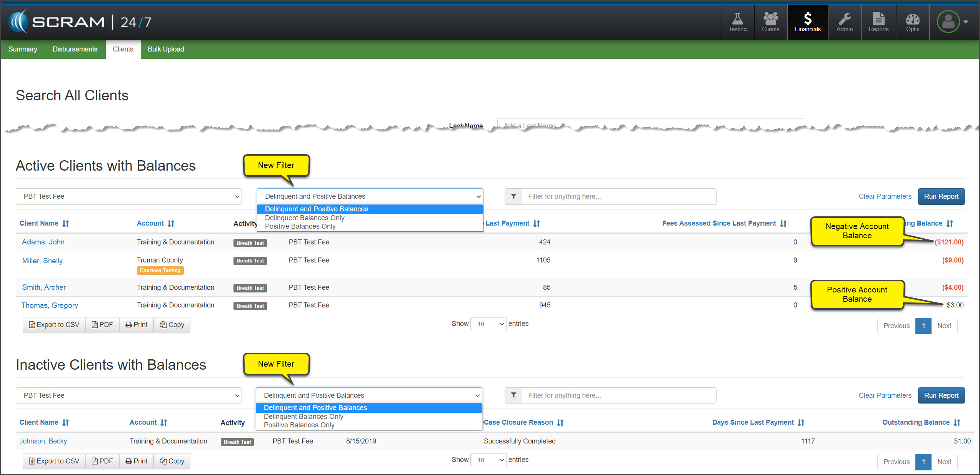Click Run Report for active clients
This screenshot has height=475, width=980.
coord(941,196)
